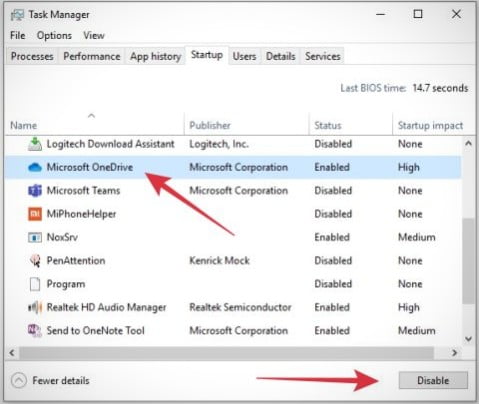Click High impact in the OneDrive row

(409, 168)
